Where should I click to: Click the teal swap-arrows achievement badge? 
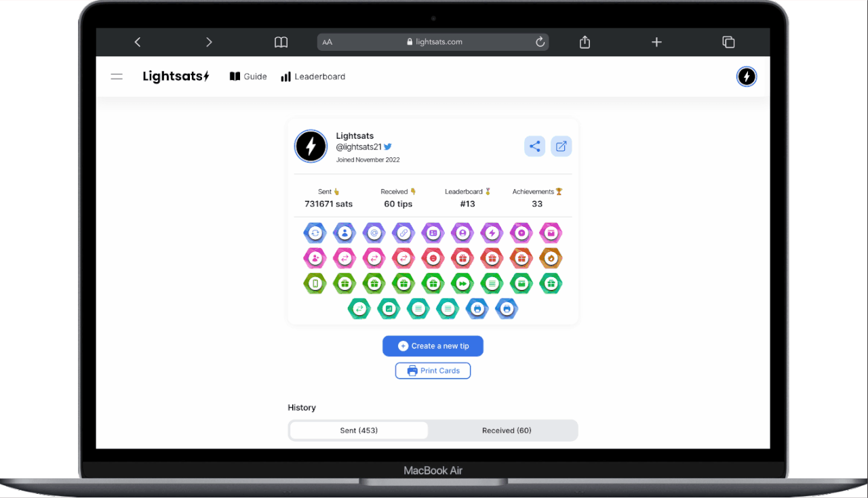pyautogui.click(x=359, y=309)
